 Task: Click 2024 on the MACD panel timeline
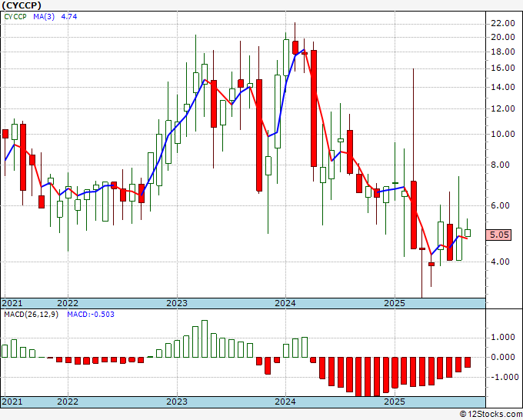[285, 402]
